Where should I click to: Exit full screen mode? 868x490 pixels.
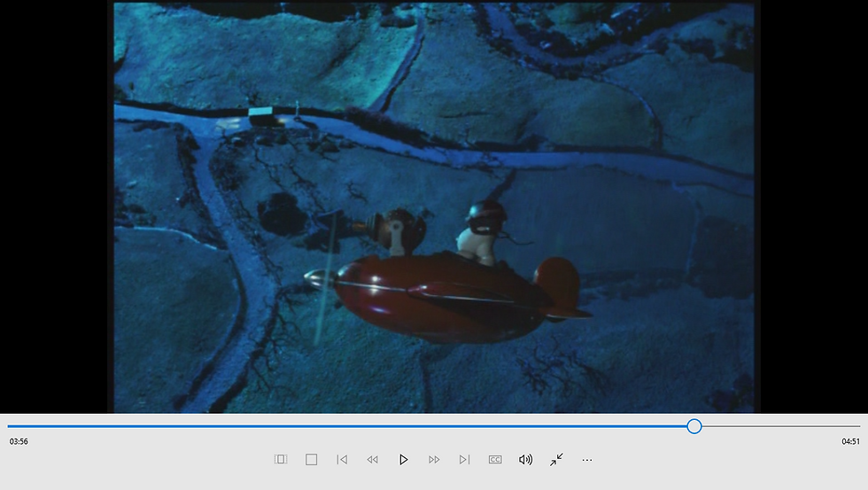(556, 460)
